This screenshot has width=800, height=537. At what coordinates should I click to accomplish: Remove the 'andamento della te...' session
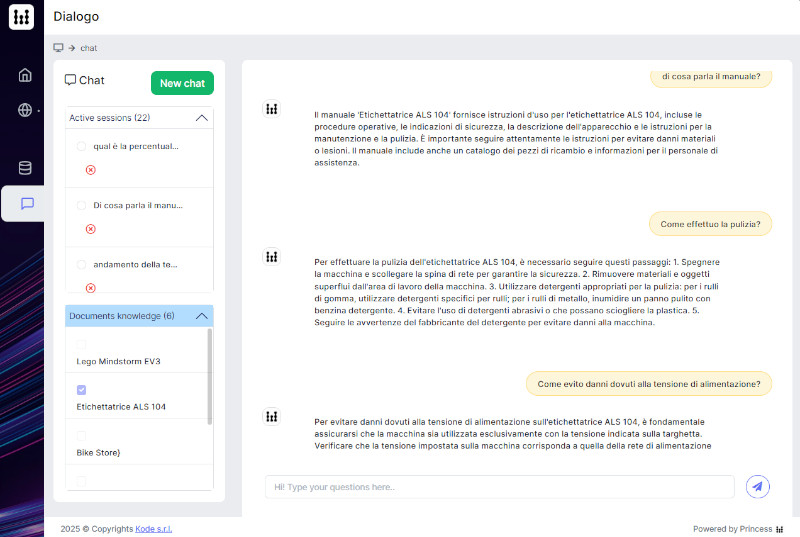point(90,288)
